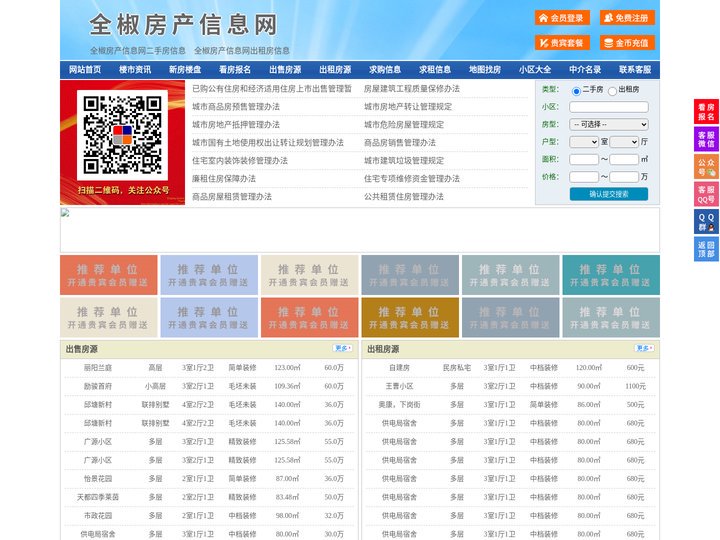
Task: Open 公共租赁住房管理办法 article link
Action: [x=404, y=197]
